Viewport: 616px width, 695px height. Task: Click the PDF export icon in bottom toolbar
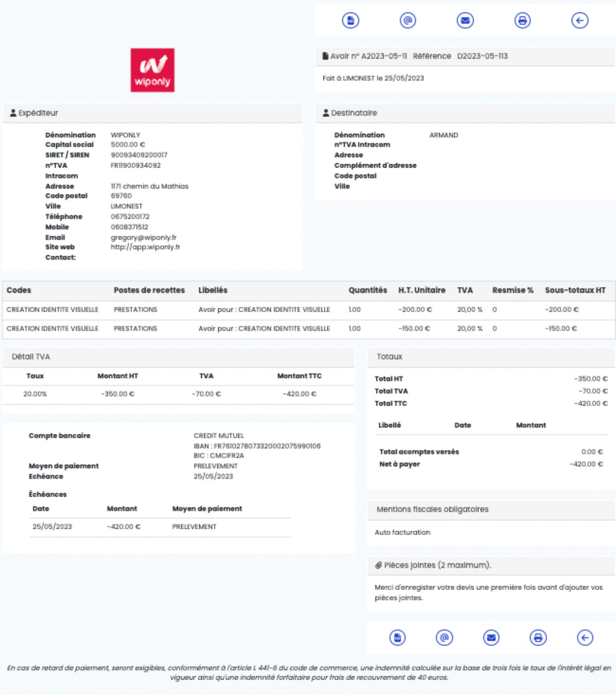coord(397,638)
